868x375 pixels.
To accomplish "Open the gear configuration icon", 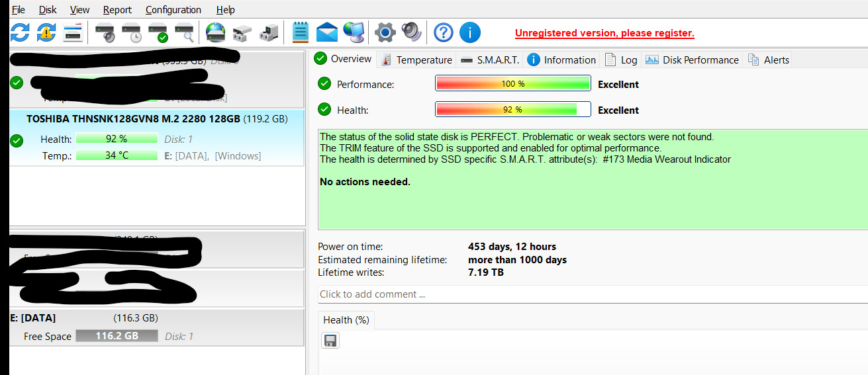I will [x=385, y=32].
